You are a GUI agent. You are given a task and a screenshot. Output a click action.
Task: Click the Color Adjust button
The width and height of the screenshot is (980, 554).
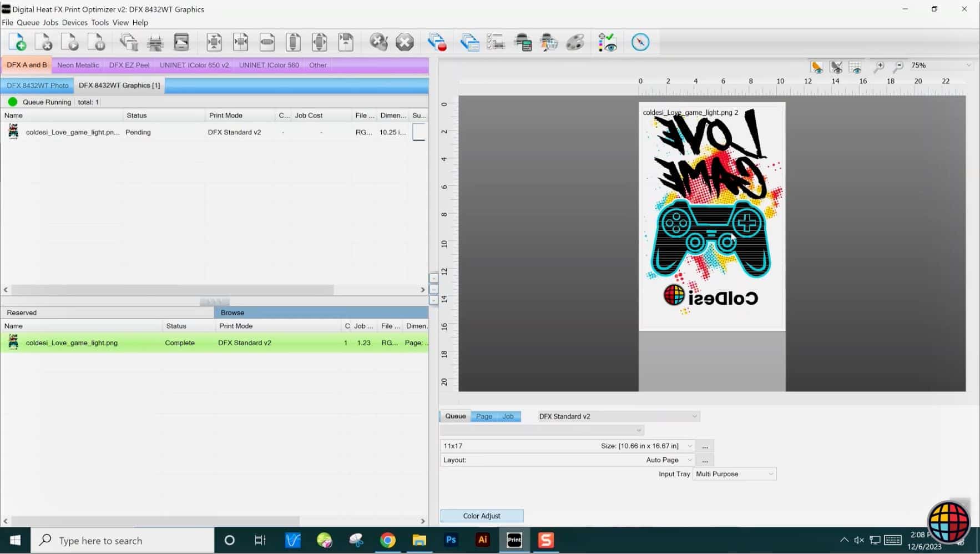pos(482,516)
